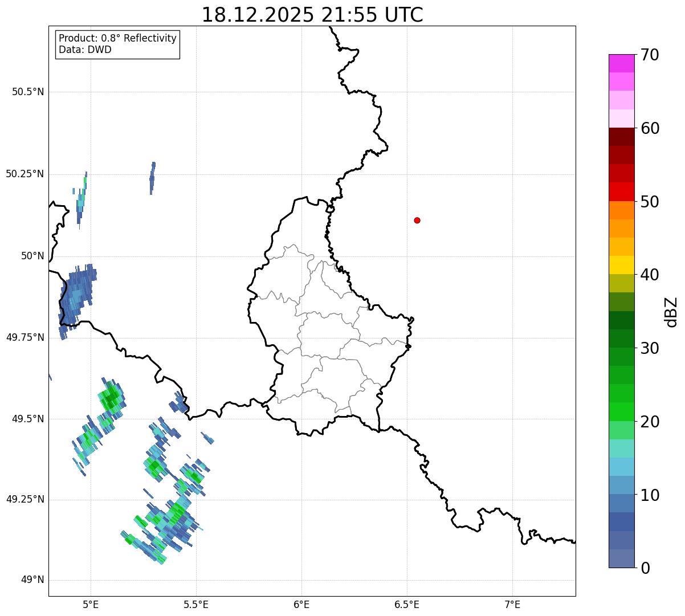Click the colorbar 20 tick label
This screenshot has height=616, width=685.
650,422
